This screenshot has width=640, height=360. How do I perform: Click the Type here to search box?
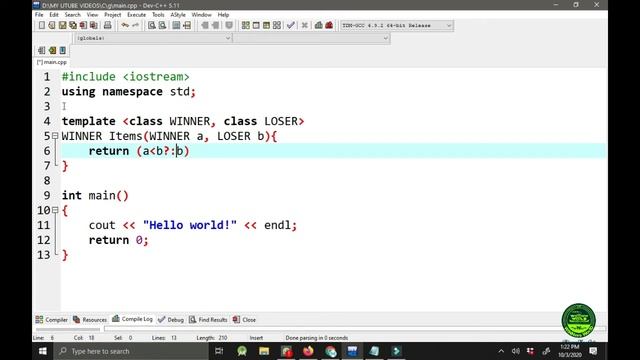click(131, 351)
